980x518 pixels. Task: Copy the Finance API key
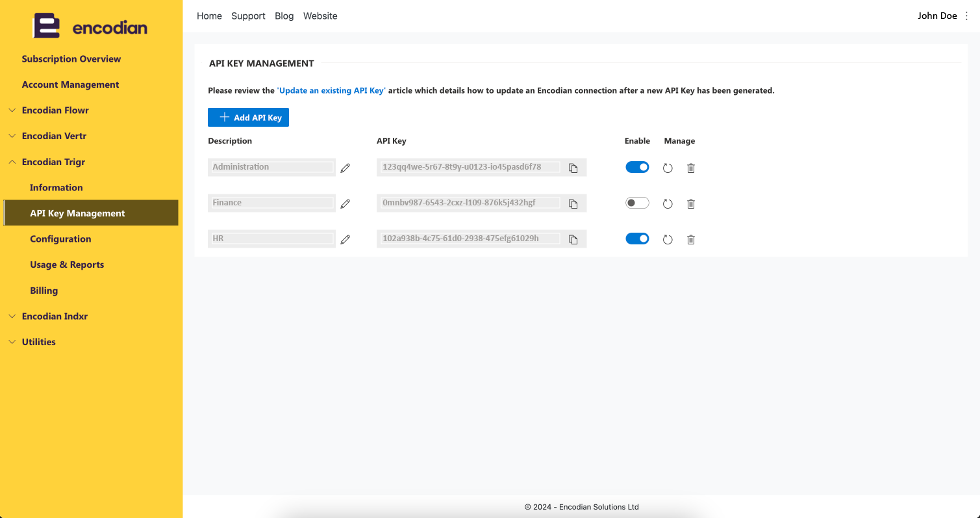click(573, 204)
